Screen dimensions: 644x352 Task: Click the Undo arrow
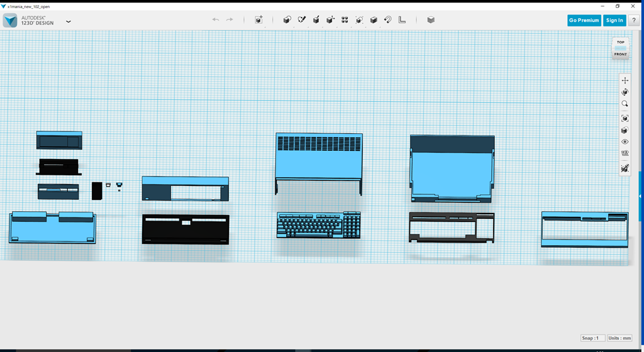pyautogui.click(x=216, y=20)
